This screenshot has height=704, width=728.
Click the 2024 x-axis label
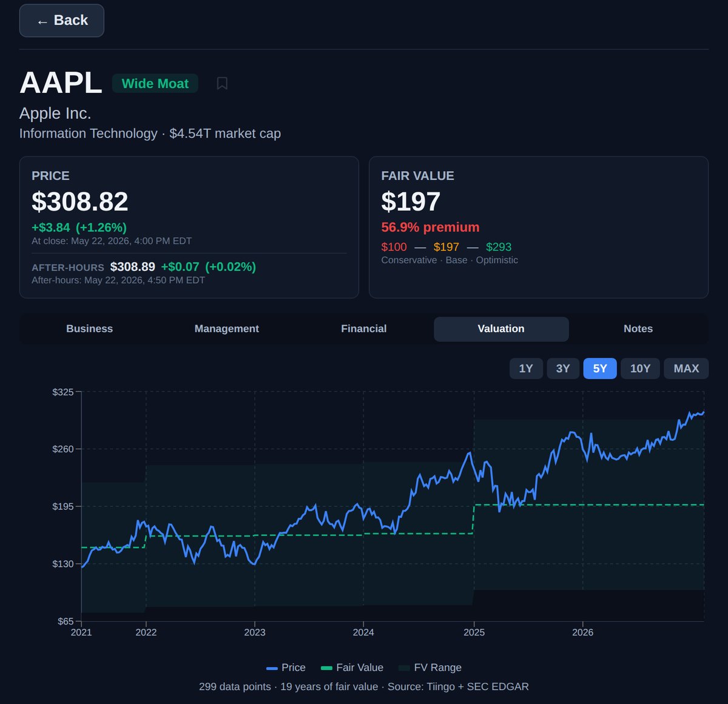pyautogui.click(x=363, y=632)
